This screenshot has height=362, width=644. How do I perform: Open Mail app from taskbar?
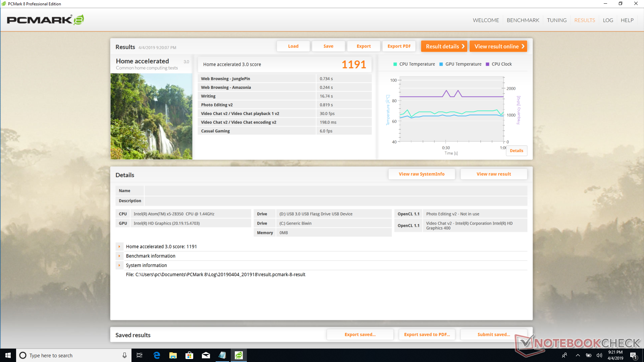pyautogui.click(x=206, y=355)
